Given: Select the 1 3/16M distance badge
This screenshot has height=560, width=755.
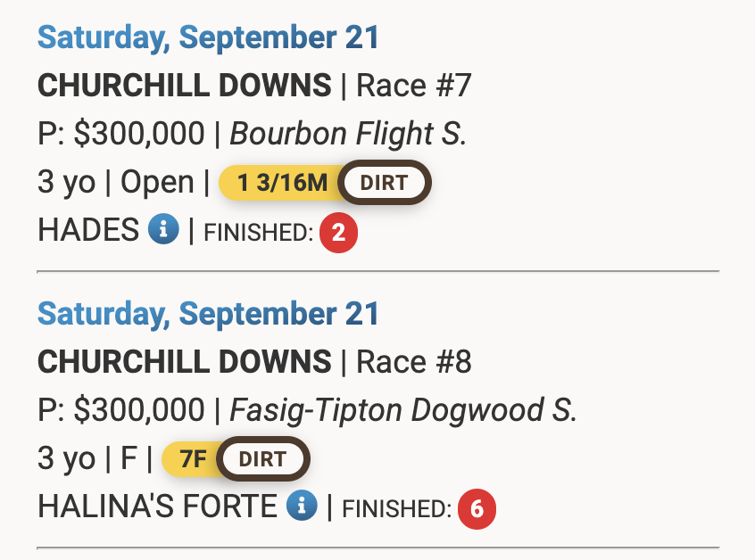Looking at the screenshot, I should click(x=282, y=183).
